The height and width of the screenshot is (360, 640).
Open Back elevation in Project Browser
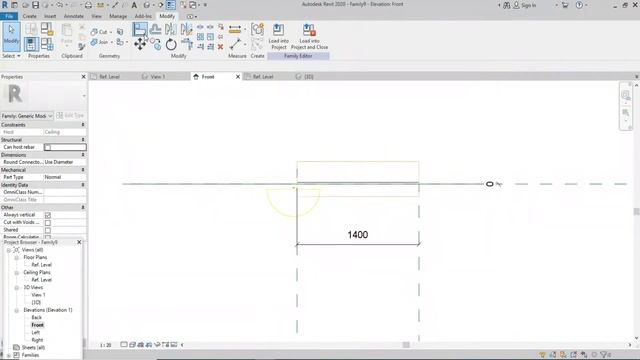(x=37, y=318)
